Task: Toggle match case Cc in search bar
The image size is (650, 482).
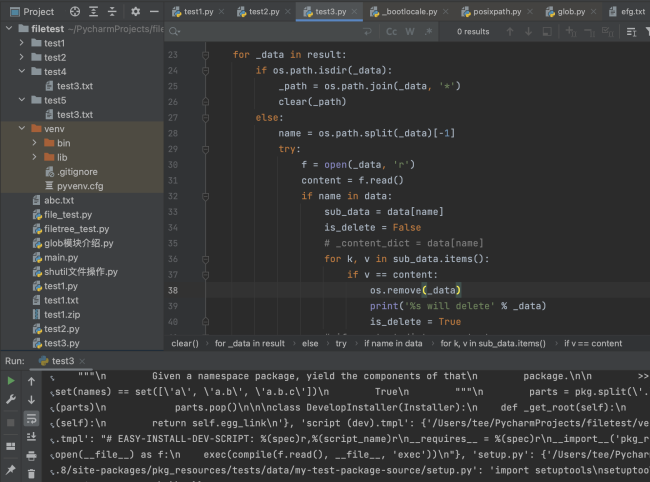Action: pos(391,32)
